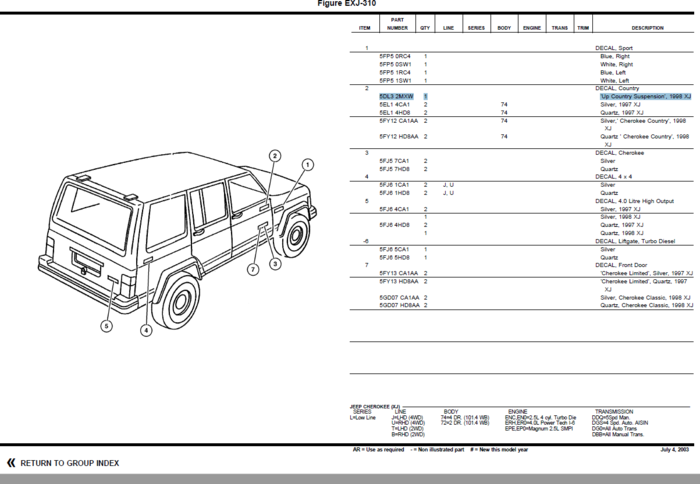Select part number 5GD07 HD8AA
The width and height of the screenshot is (700, 484).
click(400, 305)
